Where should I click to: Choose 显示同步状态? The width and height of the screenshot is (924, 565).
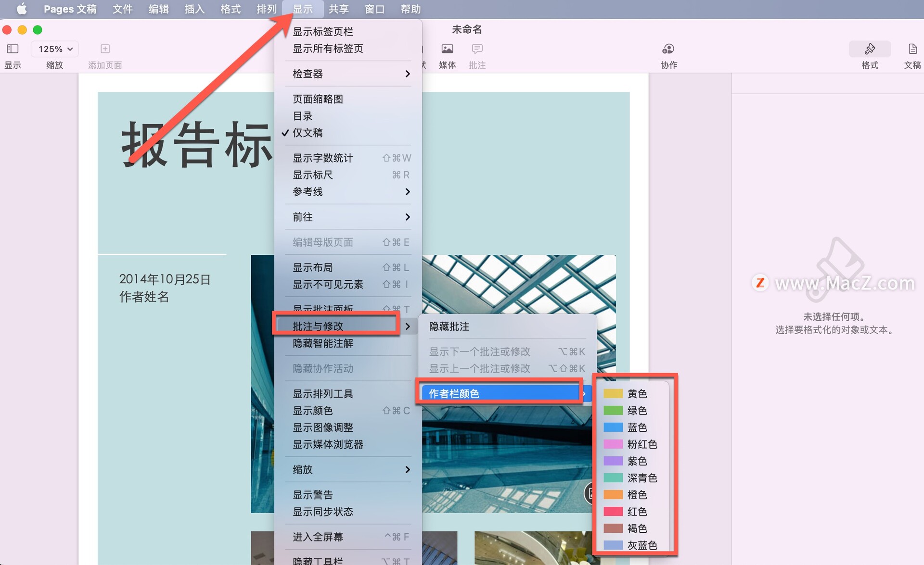click(348, 512)
